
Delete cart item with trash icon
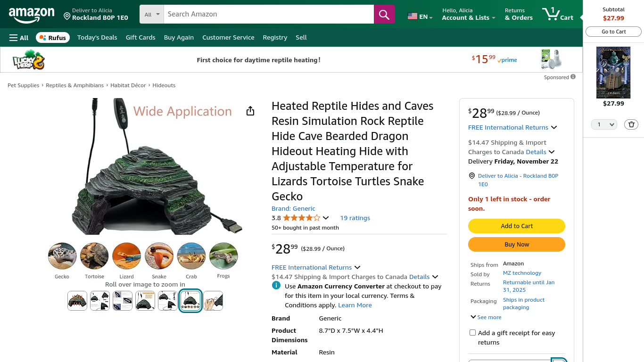pyautogui.click(x=631, y=124)
